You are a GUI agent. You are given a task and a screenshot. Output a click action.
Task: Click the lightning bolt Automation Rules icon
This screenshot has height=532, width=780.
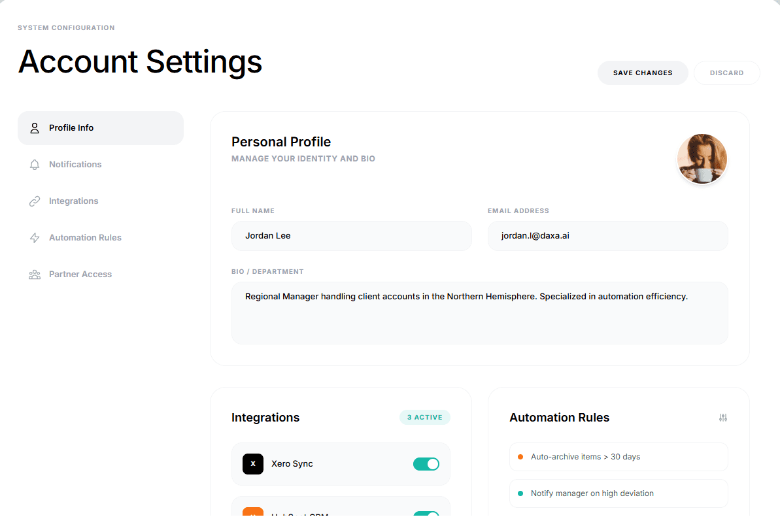[35, 238]
